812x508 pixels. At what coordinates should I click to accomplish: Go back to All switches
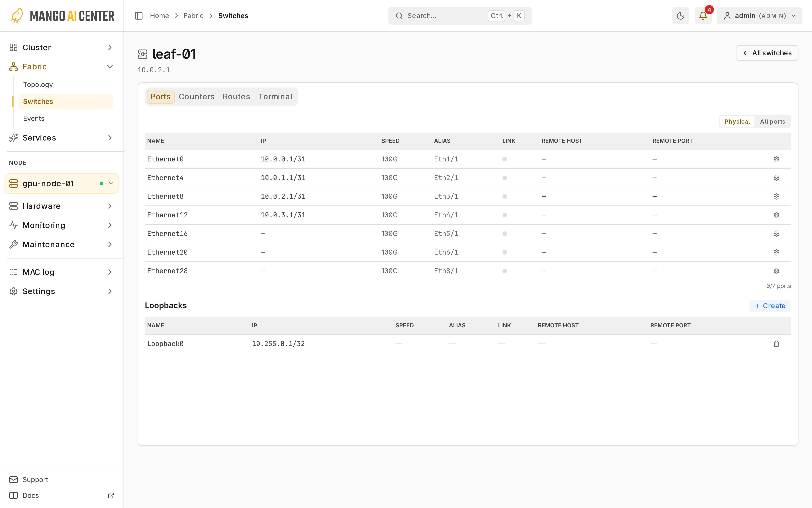pos(767,53)
